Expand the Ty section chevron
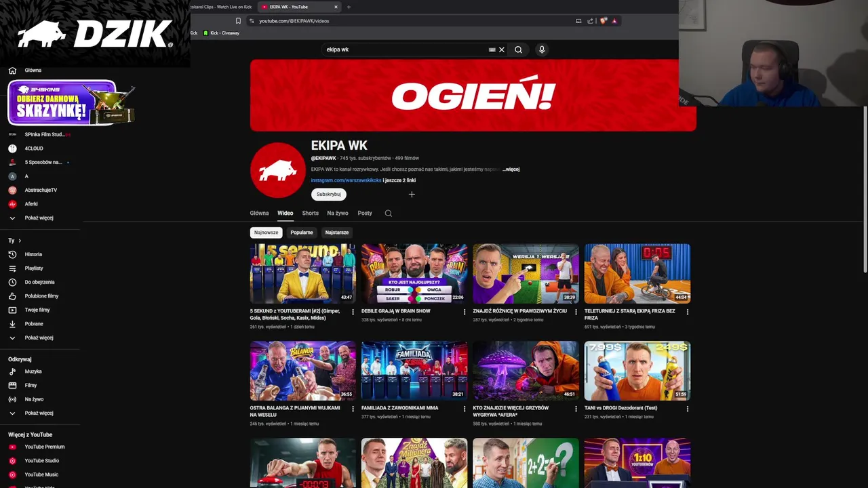868x488 pixels. point(20,241)
